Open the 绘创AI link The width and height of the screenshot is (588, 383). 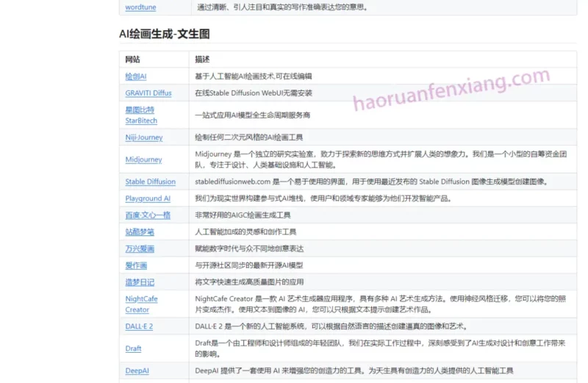pos(136,76)
